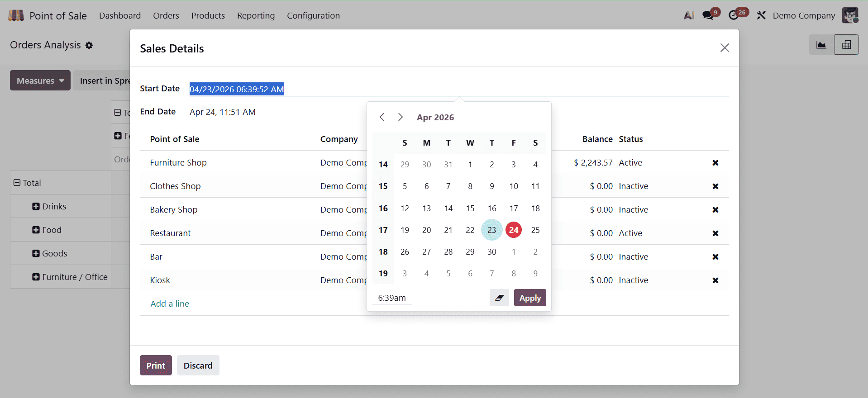Open the Point of Sale app icon
The width and height of the screenshot is (868, 398).
16,15
